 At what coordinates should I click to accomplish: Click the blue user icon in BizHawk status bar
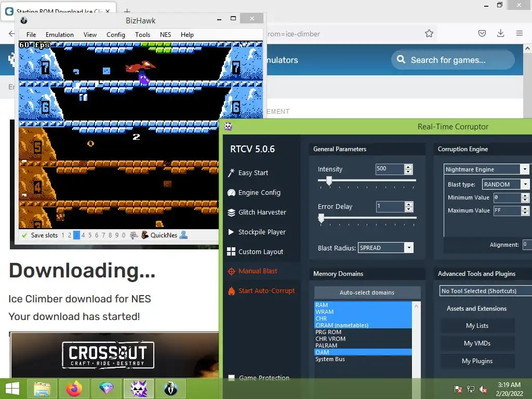tap(183, 235)
